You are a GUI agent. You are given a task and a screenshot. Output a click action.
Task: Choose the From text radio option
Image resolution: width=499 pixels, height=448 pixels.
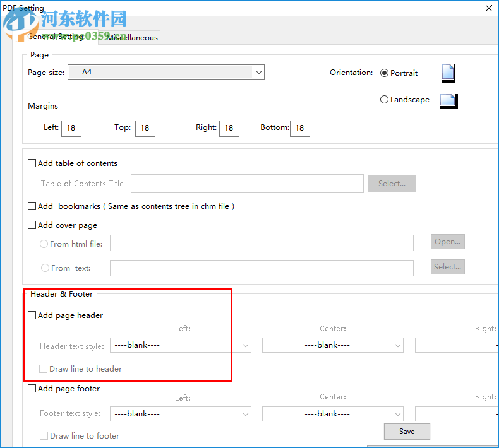click(x=45, y=268)
